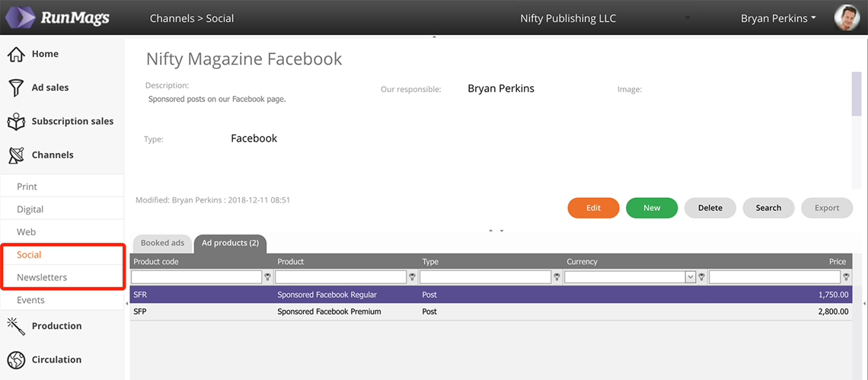Open Circulation globe icon
The height and width of the screenshot is (380, 868).
(17, 359)
